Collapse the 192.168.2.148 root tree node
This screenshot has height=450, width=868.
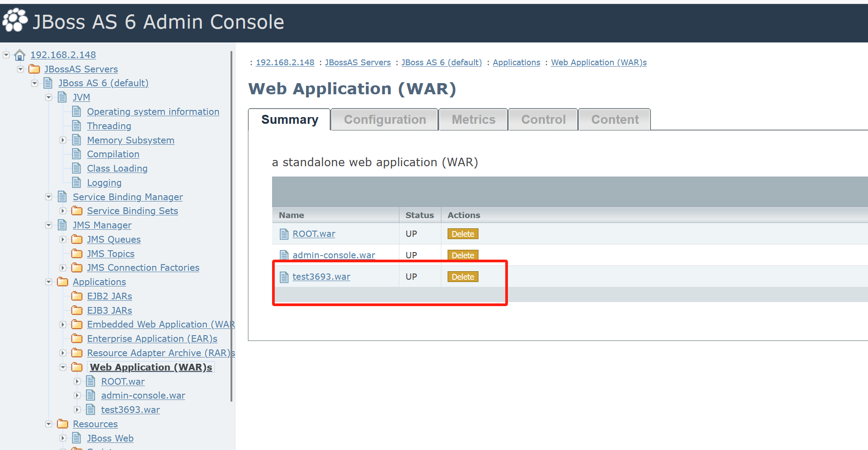6,55
